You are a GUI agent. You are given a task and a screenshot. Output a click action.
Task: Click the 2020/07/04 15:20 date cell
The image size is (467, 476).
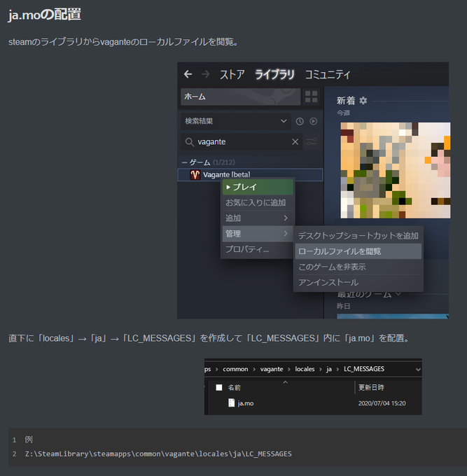point(382,403)
